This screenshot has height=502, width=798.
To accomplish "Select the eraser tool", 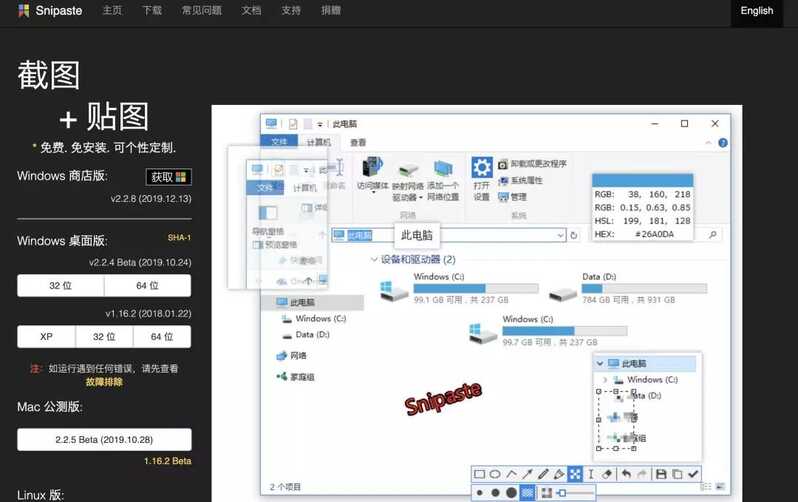I will [x=607, y=475].
